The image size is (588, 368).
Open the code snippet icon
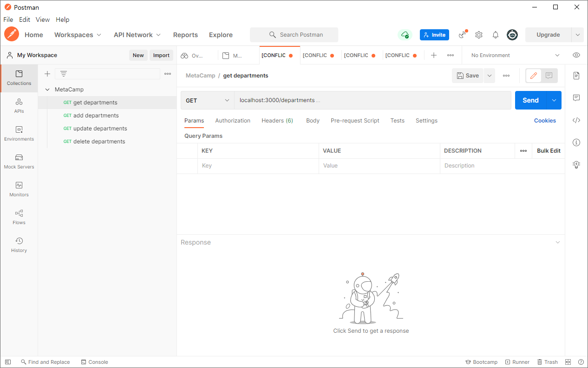(x=576, y=120)
